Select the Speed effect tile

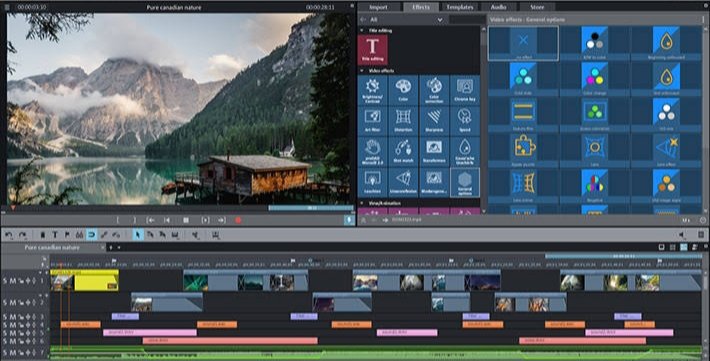(465, 121)
